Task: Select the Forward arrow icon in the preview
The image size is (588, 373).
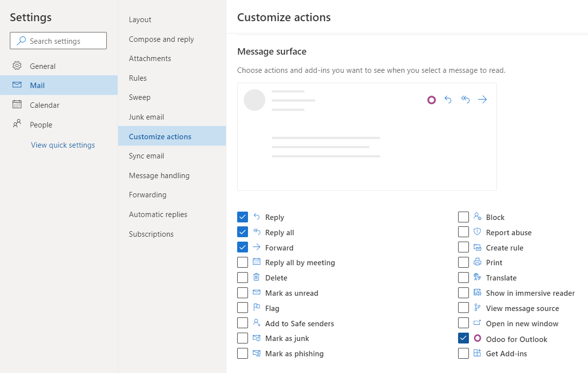Action: 482,99
